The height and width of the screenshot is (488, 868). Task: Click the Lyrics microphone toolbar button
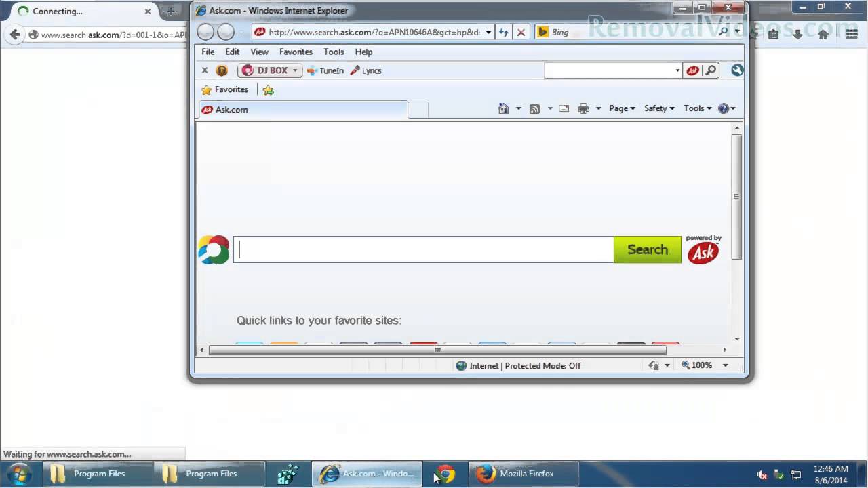coord(366,70)
